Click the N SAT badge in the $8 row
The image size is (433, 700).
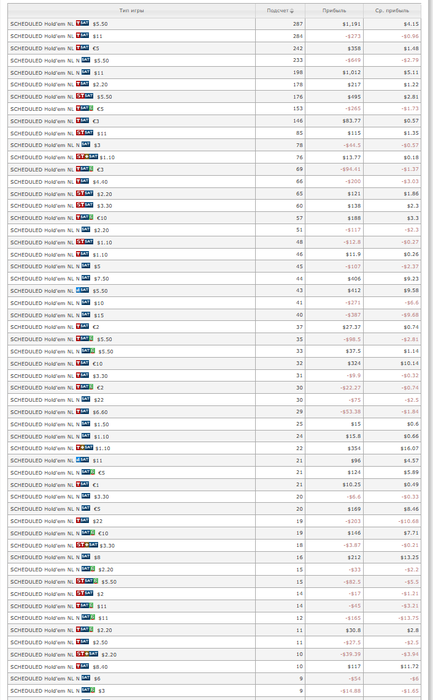pyautogui.click(x=86, y=557)
